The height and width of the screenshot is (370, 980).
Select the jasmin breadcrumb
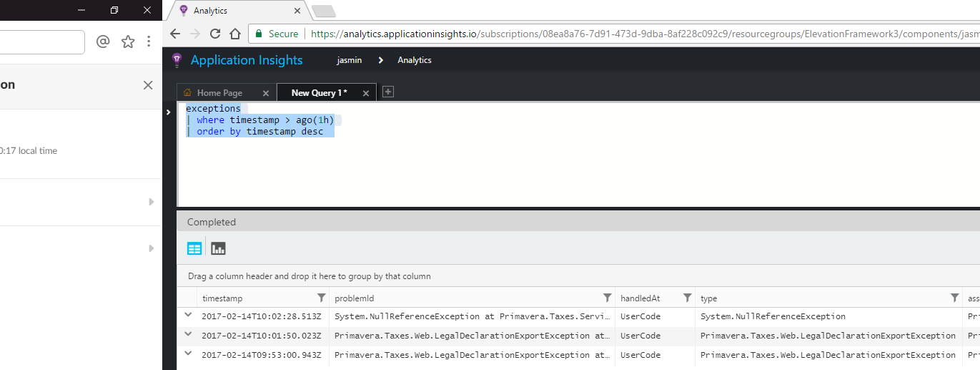pyautogui.click(x=350, y=60)
